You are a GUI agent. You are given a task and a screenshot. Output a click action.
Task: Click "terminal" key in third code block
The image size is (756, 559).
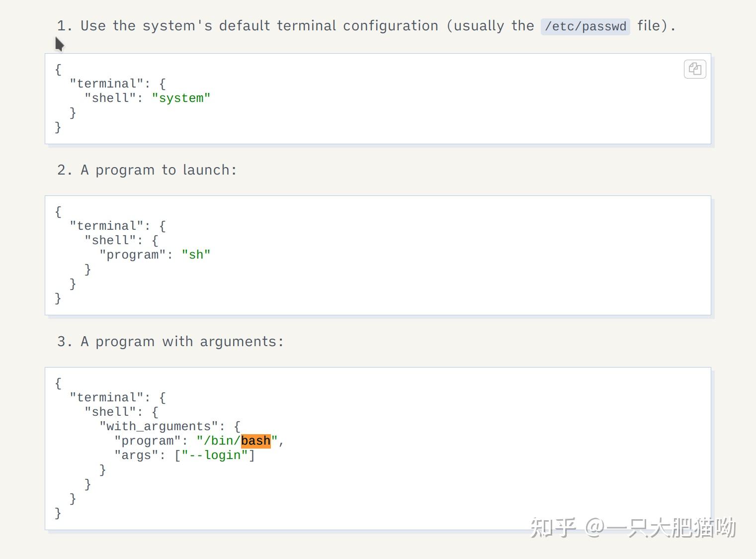tap(106, 397)
